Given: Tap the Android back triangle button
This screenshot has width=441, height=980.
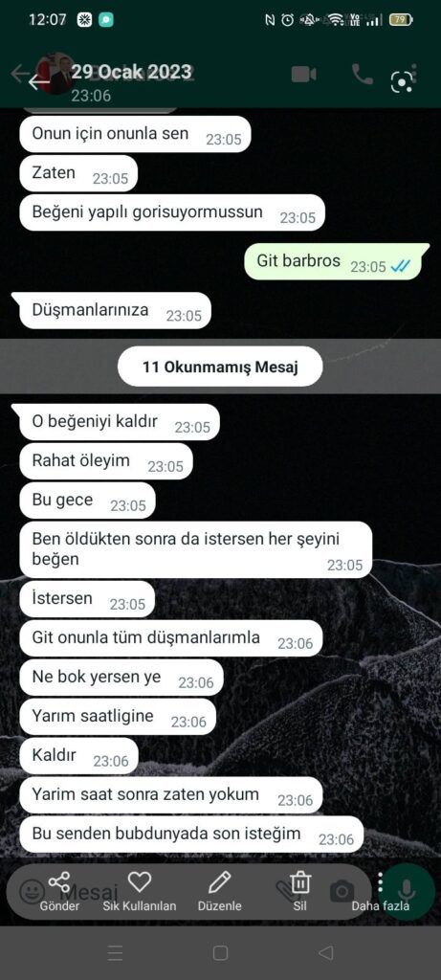Looking at the screenshot, I should (x=325, y=952).
